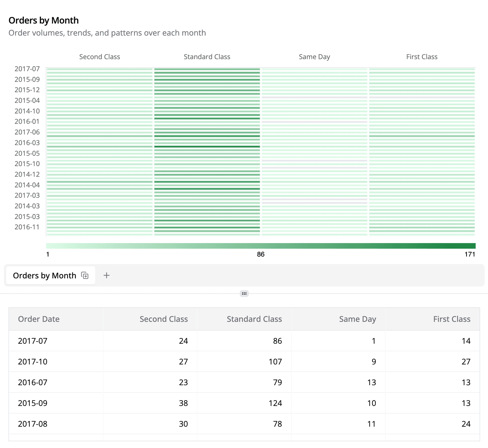Select the 2017-07 date cell in table
Viewport: 488px width, 448px height.
(33, 341)
